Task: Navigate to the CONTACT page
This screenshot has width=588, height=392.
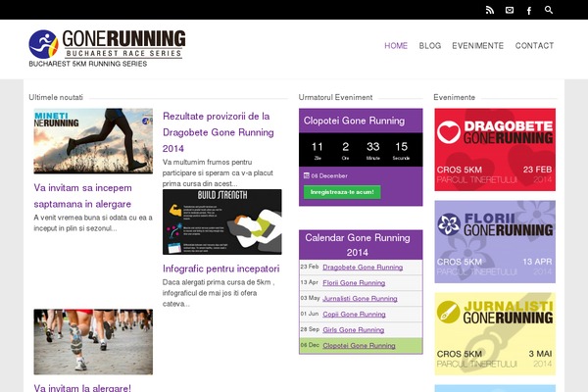Action: (534, 45)
